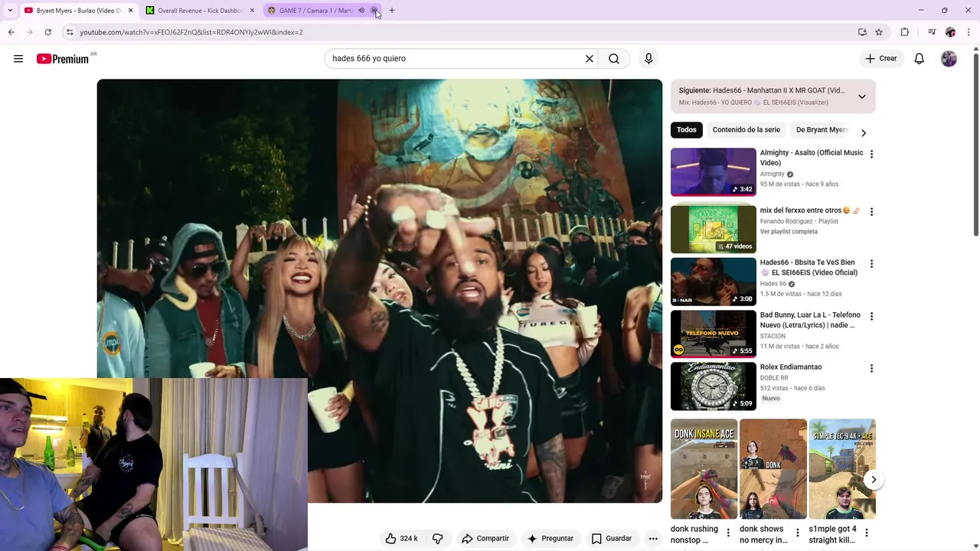Screen dimensions: 980x551
Task: Open the YouTube guide hamburger menu
Action: (x=18, y=59)
